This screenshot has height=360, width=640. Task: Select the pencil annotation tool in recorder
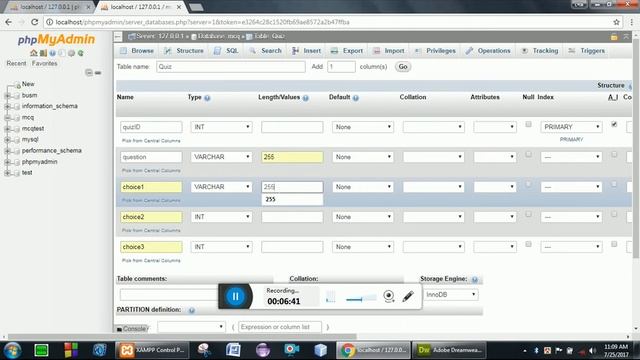coord(408,296)
